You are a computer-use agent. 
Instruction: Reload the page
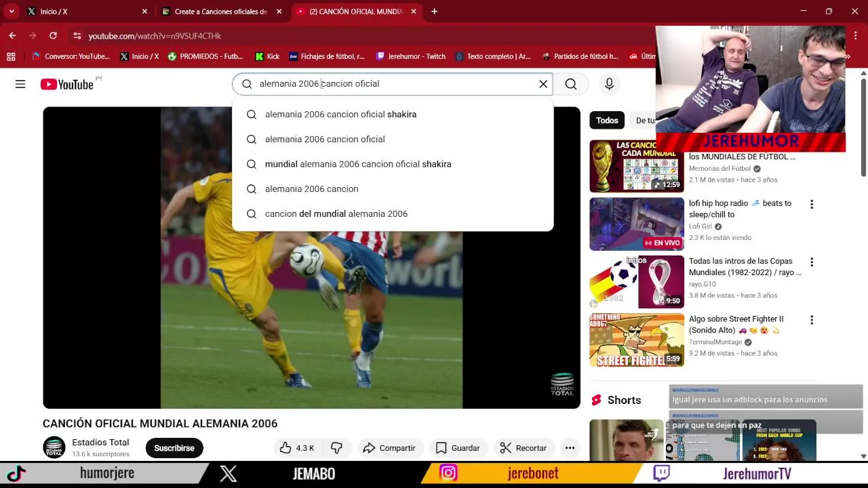click(53, 35)
